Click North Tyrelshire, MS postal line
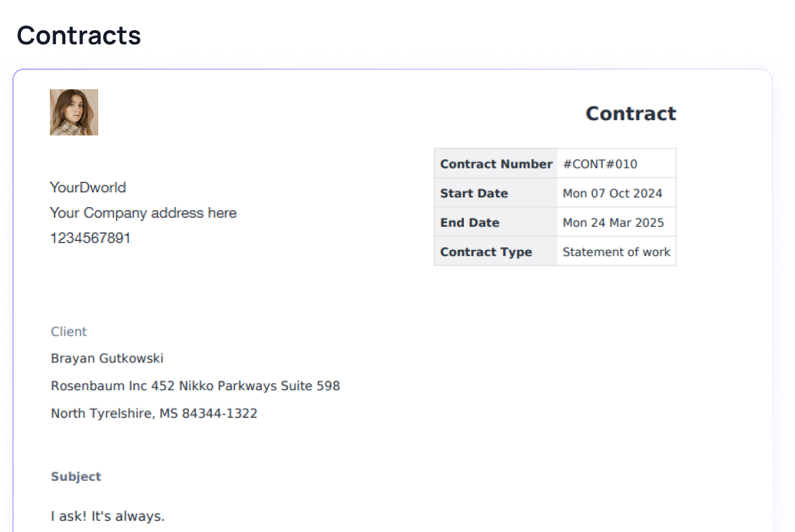 (x=154, y=413)
